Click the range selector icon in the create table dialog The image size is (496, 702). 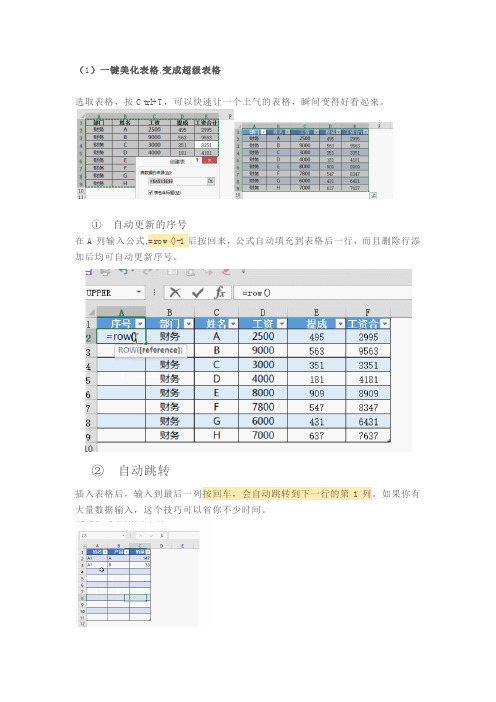tap(210, 180)
